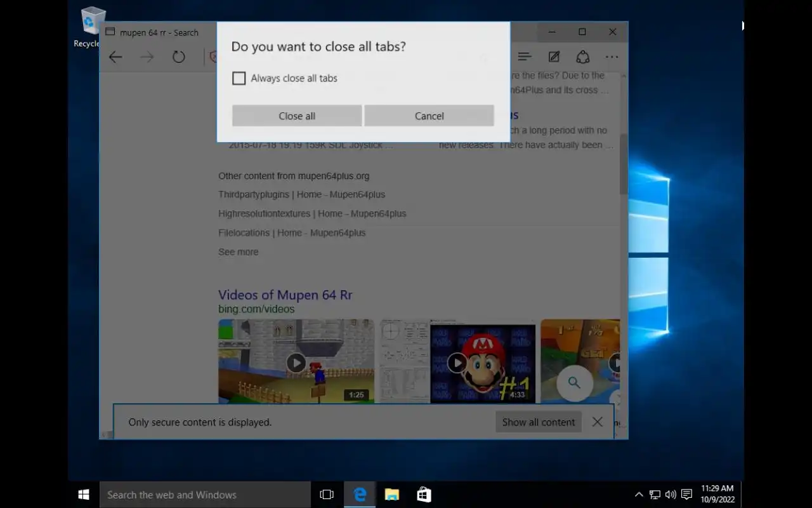Show hidden tray icons chevron
The height and width of the screenshot is (508, 812).
point(639,495)
